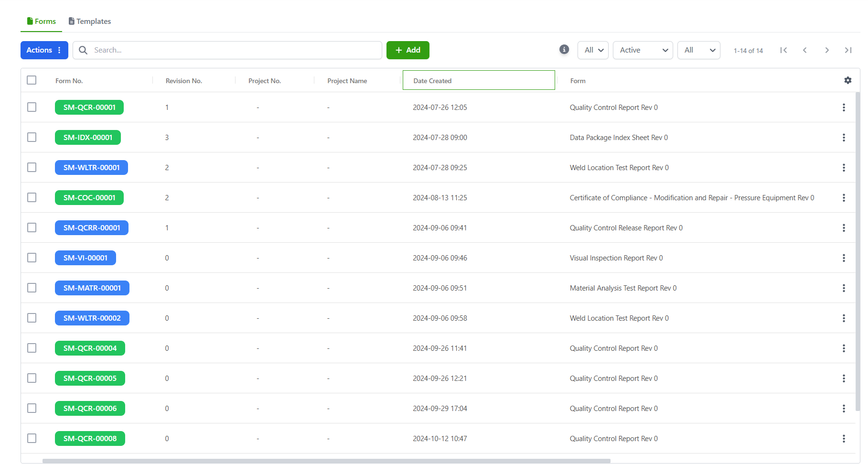This screenshot has height=465, width=868.
Task: Check the SM-COC-00001 row checkbox
Action: click(32, 197)
